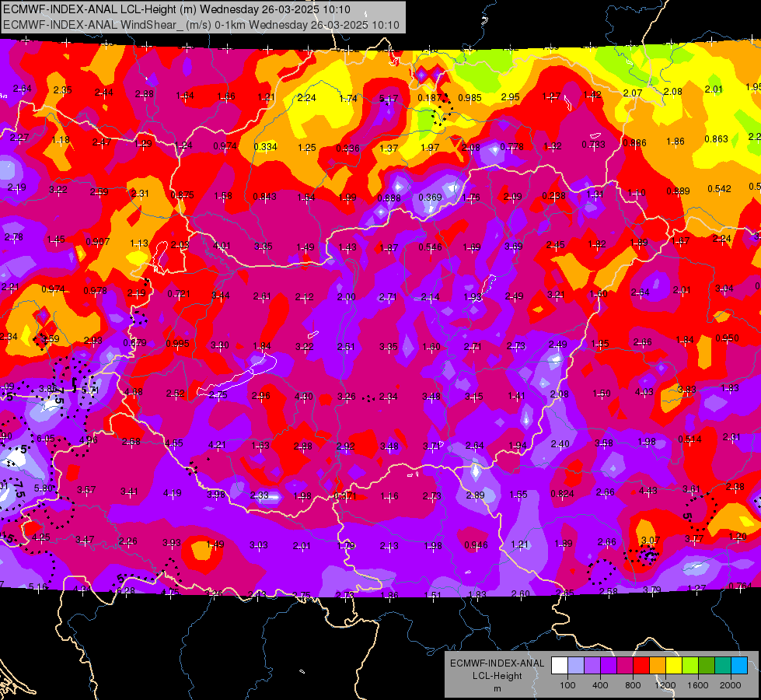761x700 pixels.
Task: Click wind shear value 0.843
Action: click(264, 196)
